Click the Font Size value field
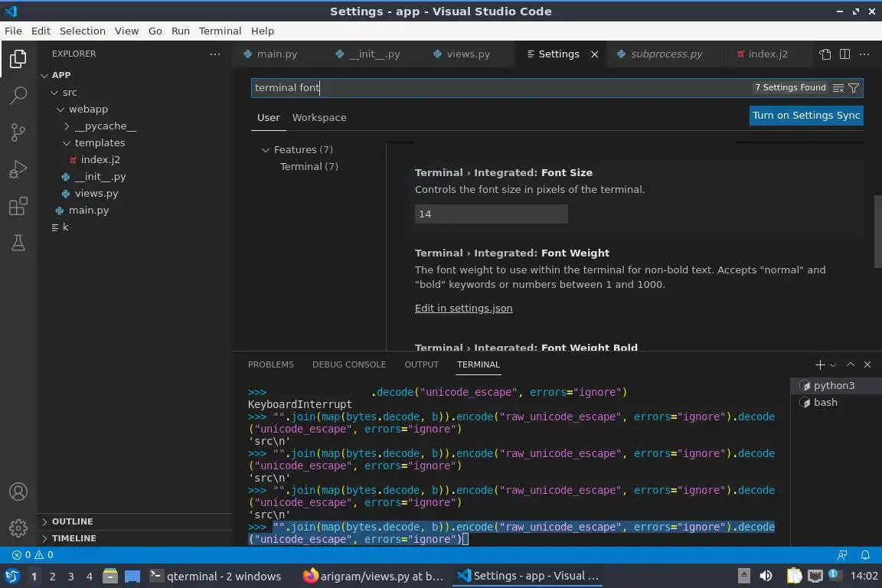Screen dimensions: 882x588 click(x=491, y=214)
